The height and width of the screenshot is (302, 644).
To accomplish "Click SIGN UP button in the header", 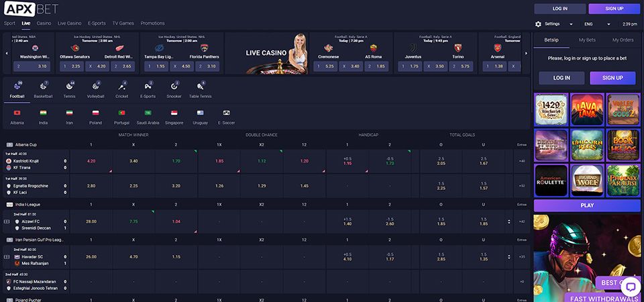I will [614, 9].
